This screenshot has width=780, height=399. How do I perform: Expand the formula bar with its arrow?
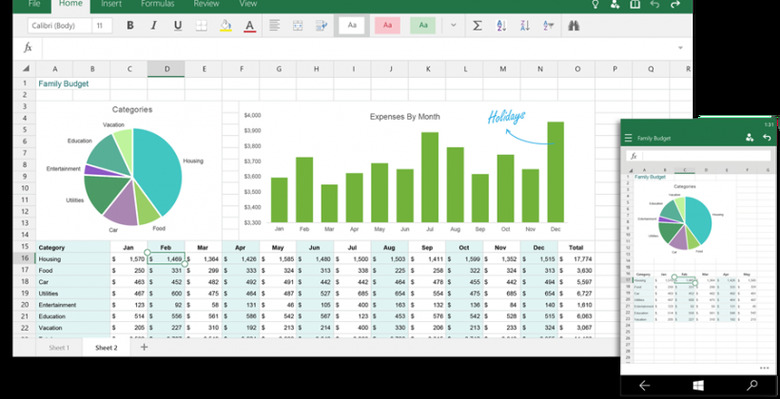tap(680, 48)
